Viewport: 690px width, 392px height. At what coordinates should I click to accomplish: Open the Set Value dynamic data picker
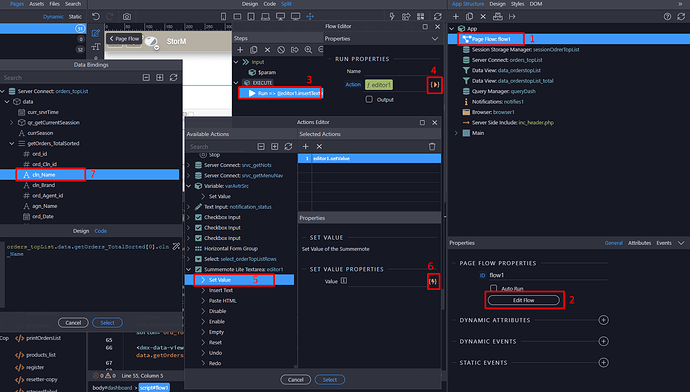click(433, 281)
